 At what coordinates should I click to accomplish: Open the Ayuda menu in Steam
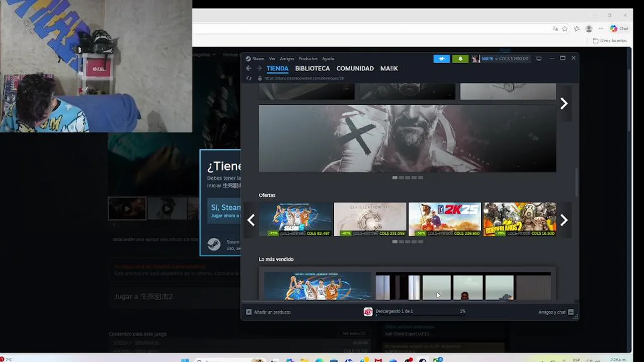click(x=328, y=59)
